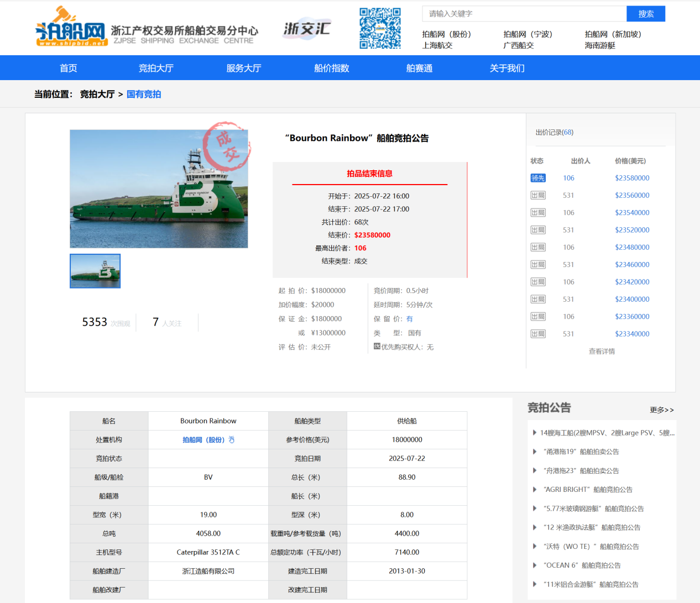Click the 出价记录(68) heading
The image size is (700, 603).
pos(555,133)
